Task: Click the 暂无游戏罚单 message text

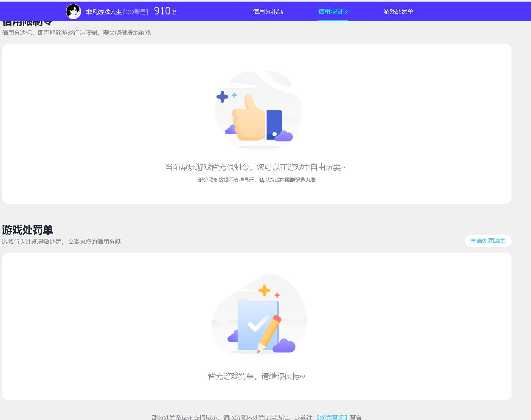Action: [x=256, y=376]
